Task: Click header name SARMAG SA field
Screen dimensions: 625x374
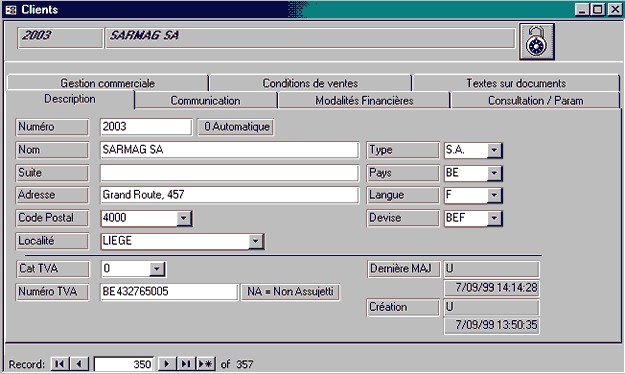Action: [310, 38]
